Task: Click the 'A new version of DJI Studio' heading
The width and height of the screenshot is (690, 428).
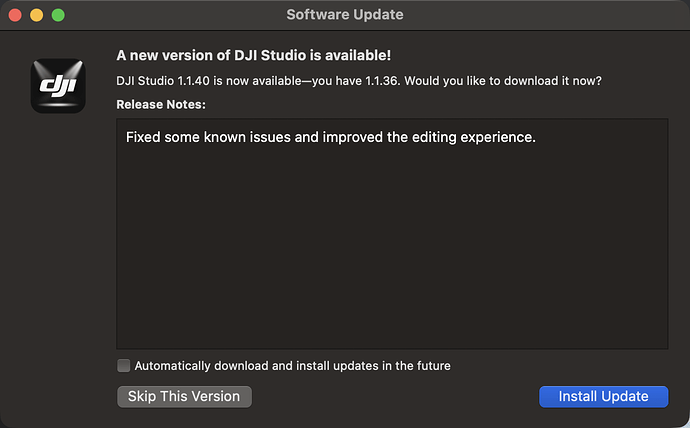Action: click(253, 55)
